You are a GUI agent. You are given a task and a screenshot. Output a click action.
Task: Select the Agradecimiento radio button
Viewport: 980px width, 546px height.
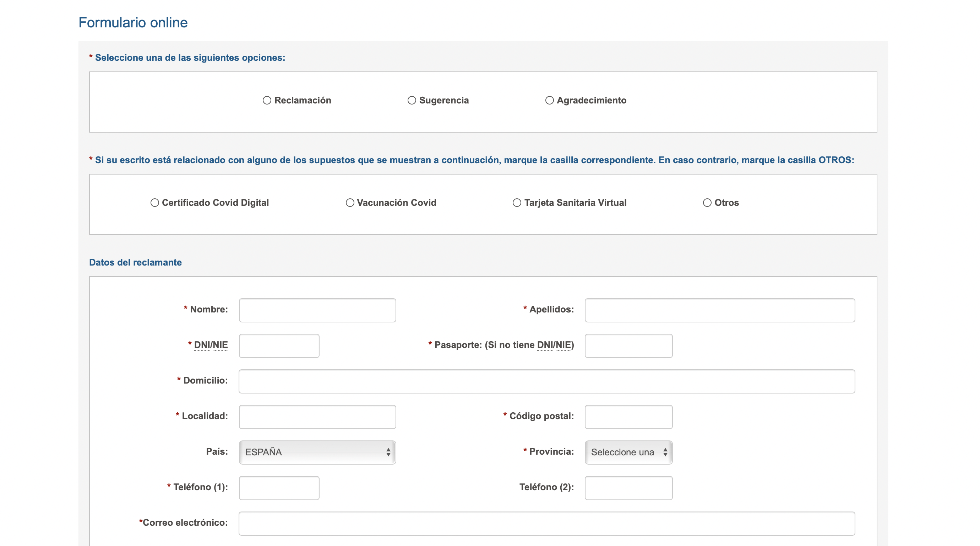pyautogui.click(x=549, y=100)
